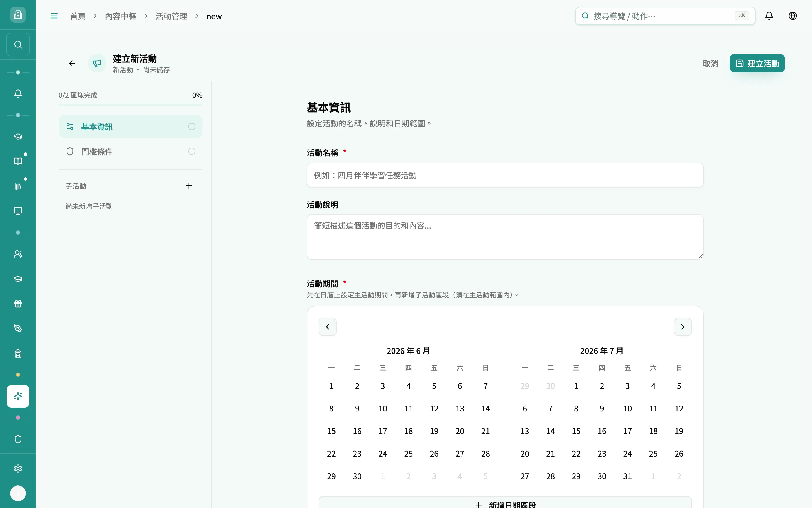The image size is (812, 508).
Task: Go to previous month in calendar
Action: tap(328, 327)
